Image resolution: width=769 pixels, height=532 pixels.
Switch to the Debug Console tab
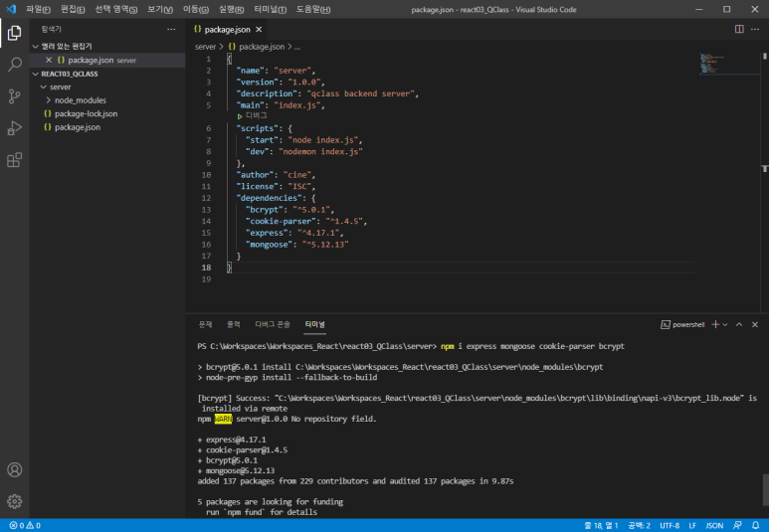click(x=273, y=324)
